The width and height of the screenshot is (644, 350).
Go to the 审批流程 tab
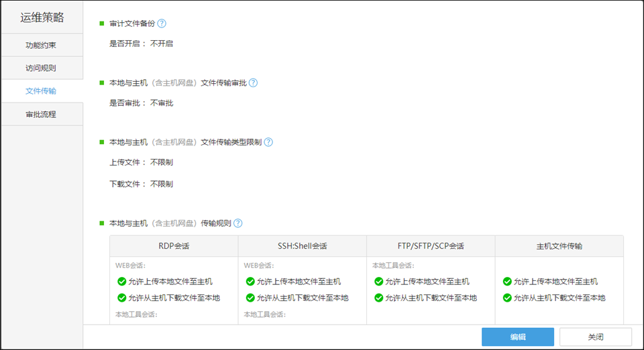click(41, 114)
